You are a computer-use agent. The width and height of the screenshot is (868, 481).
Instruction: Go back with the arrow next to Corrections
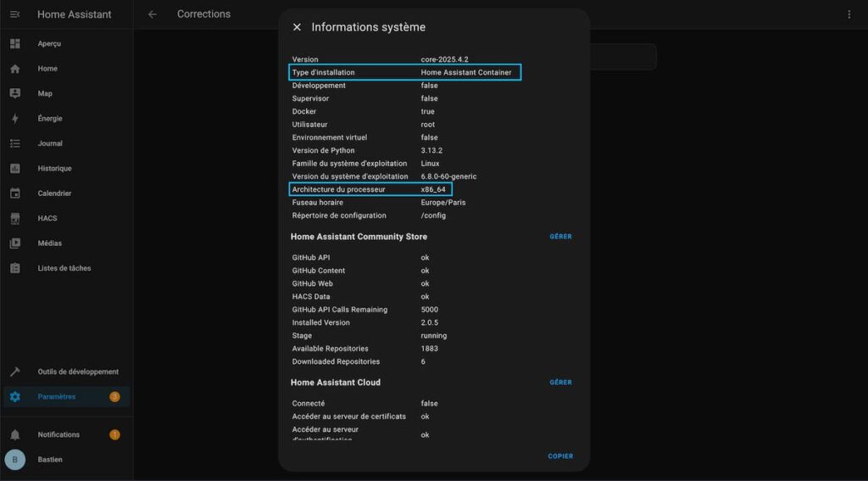point(153,14)
